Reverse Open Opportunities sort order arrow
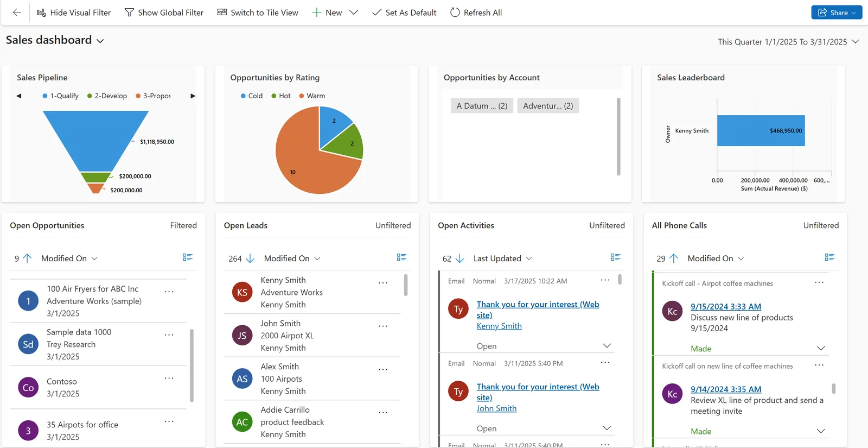Image resolution: width=868 pixels, height=448 pixels. (x=27, y=258)
